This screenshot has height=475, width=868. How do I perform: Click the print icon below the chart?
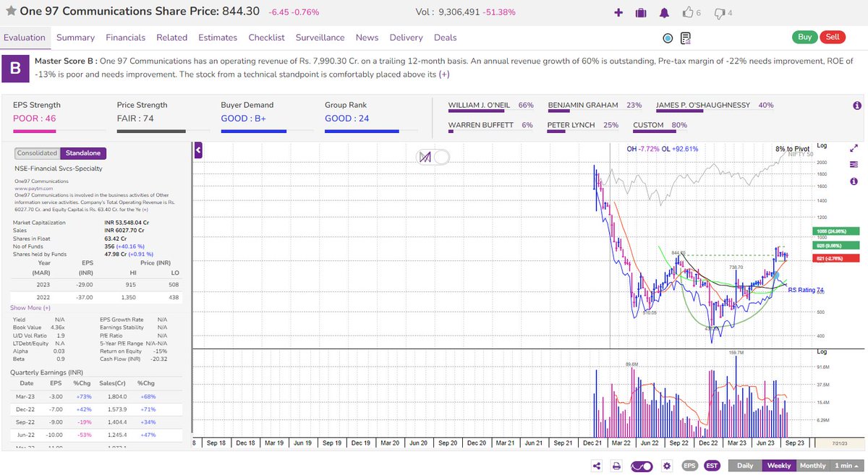(615, 466)
